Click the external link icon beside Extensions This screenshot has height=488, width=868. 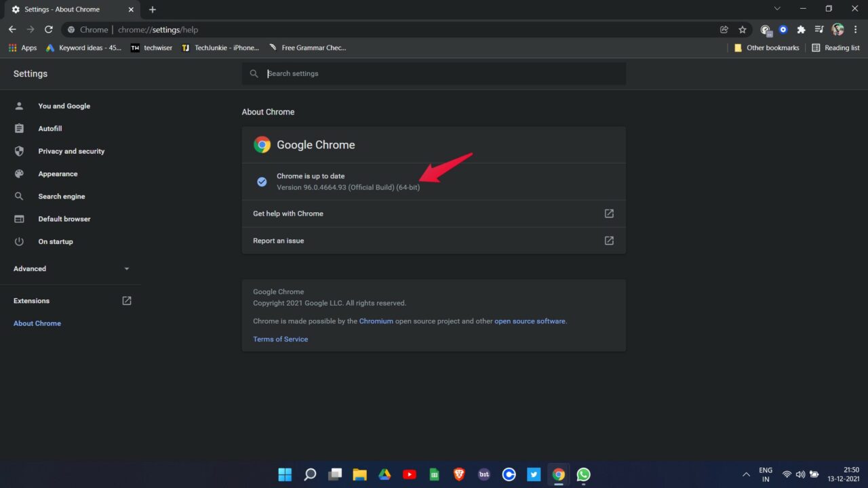point(127,301)
